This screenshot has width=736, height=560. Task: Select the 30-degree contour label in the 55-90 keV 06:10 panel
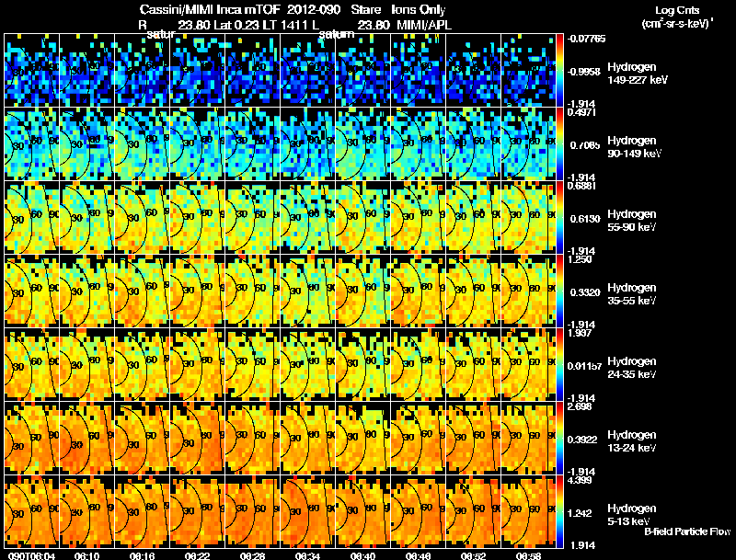(x=77, y=218)
